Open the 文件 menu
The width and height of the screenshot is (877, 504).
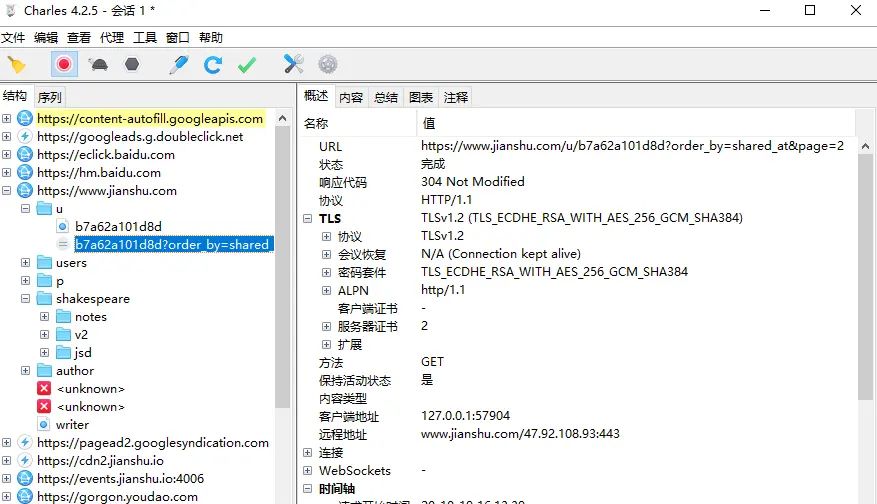pyautogui.click(x=13, y=37)
